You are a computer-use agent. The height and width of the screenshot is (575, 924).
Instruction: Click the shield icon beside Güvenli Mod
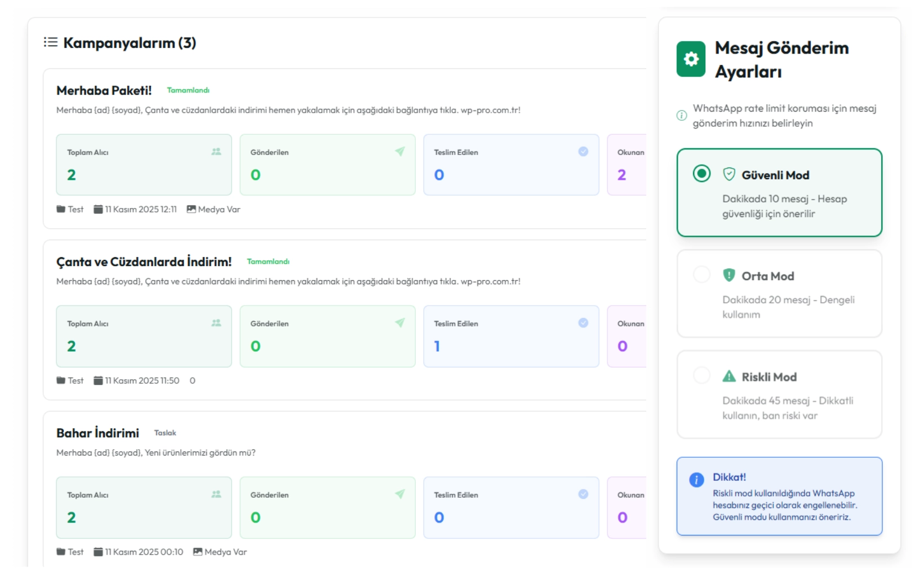(x=729, y=174)
